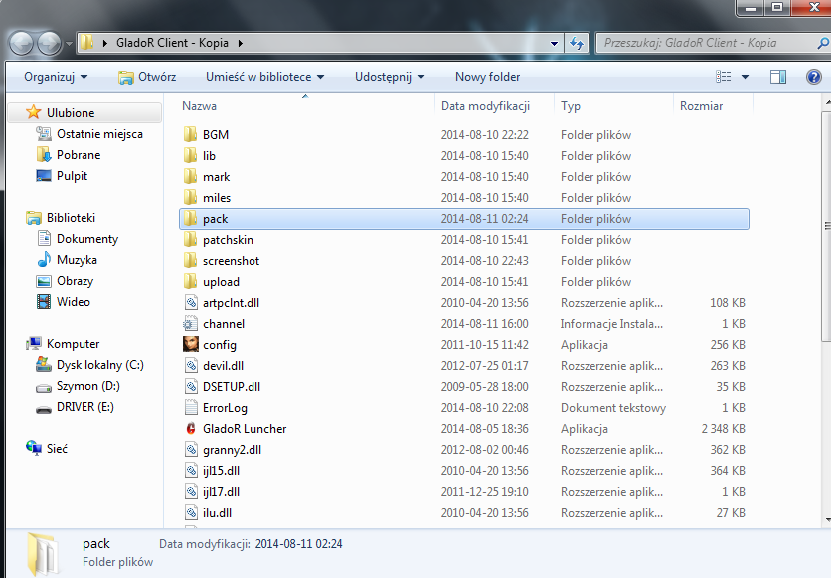Select DSETUP.dll file icon
This screenshot has height=578, width=831.
click(x=191, y=387)
